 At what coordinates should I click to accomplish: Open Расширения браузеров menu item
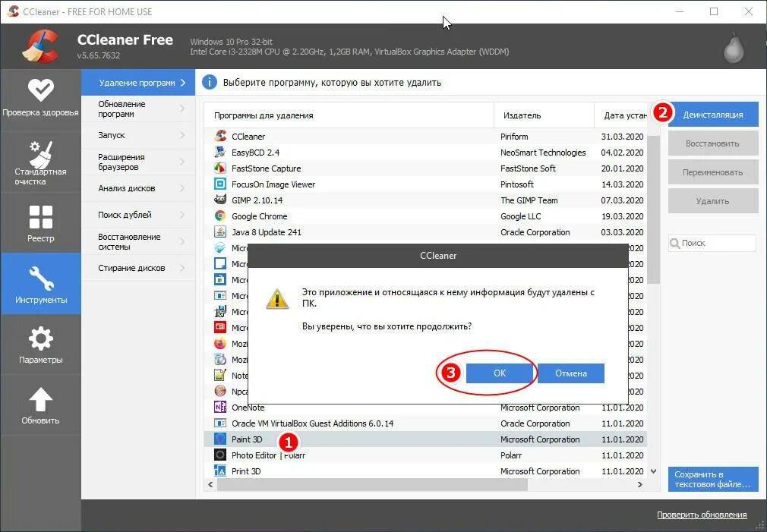[x=138, y=162]
